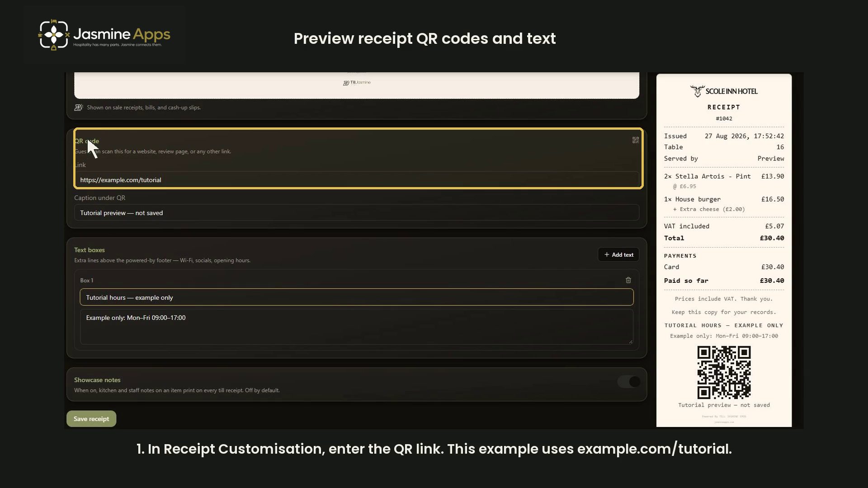Image resolution: width=868 pixels, height=488 pixels.
Task: Click the Add text button
Action: (x=618, y=255)
